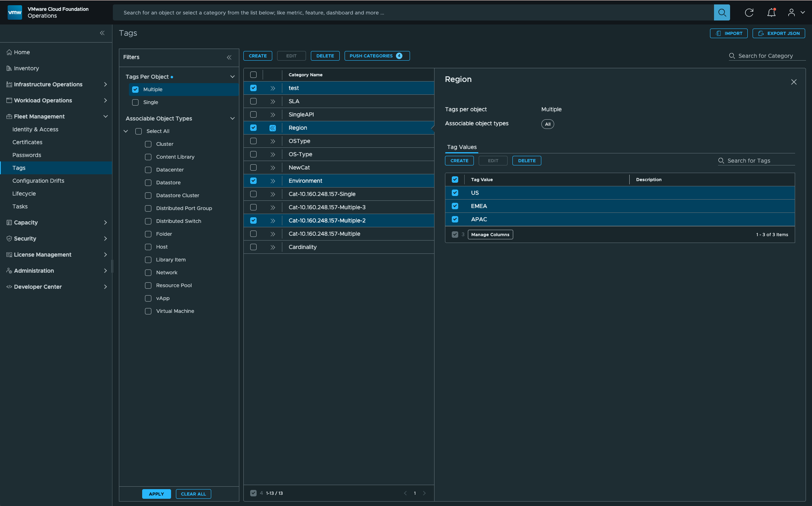The image size is (812, 506).
Task: Select the Tag Values tab
Action: click(x=462, y=147)
